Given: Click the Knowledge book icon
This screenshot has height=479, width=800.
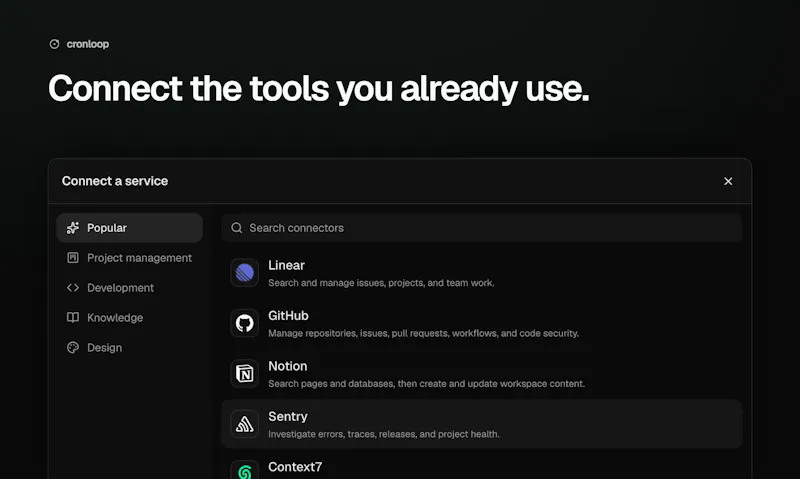Looking at the screenshot, I should pyautogui.click(x=73, y=317).
